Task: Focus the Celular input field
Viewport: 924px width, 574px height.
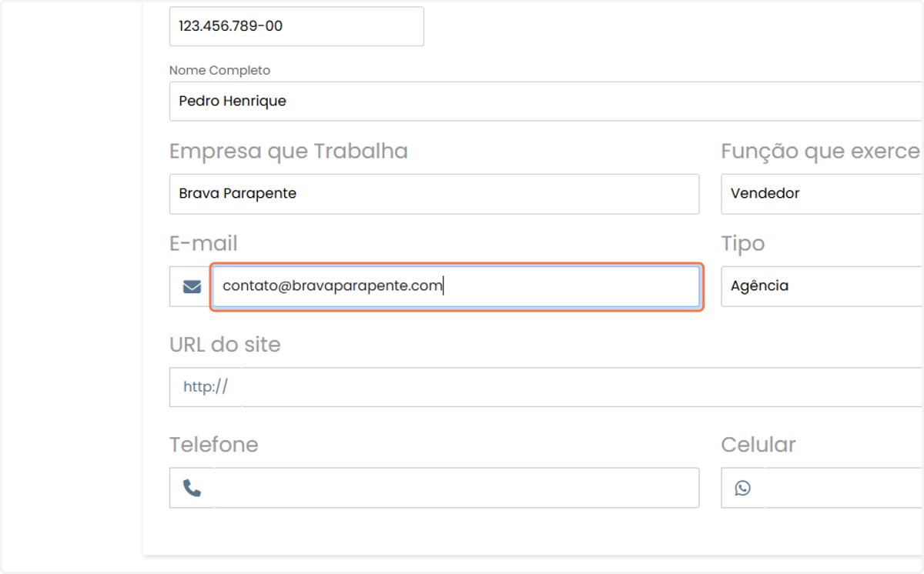Action: [x=843, y=488]
